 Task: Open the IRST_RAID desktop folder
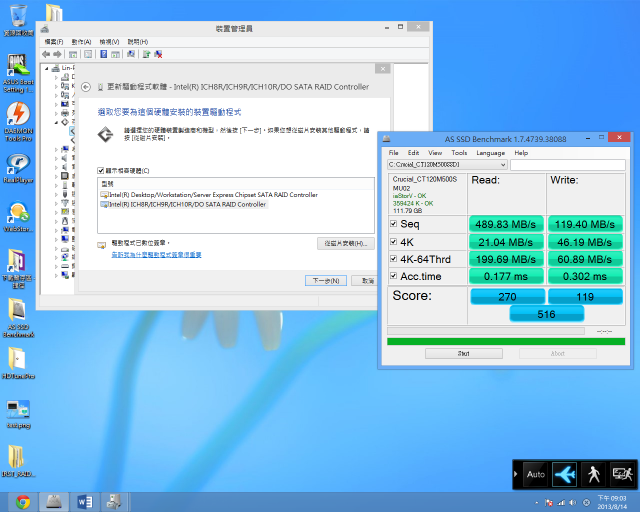(x=18, y=461)
